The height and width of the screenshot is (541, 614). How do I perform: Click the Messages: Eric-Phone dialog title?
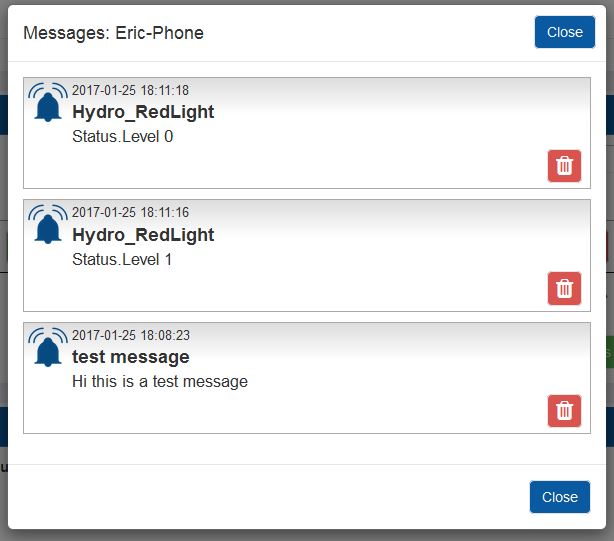pyautogui.click(x=114, y=33)
